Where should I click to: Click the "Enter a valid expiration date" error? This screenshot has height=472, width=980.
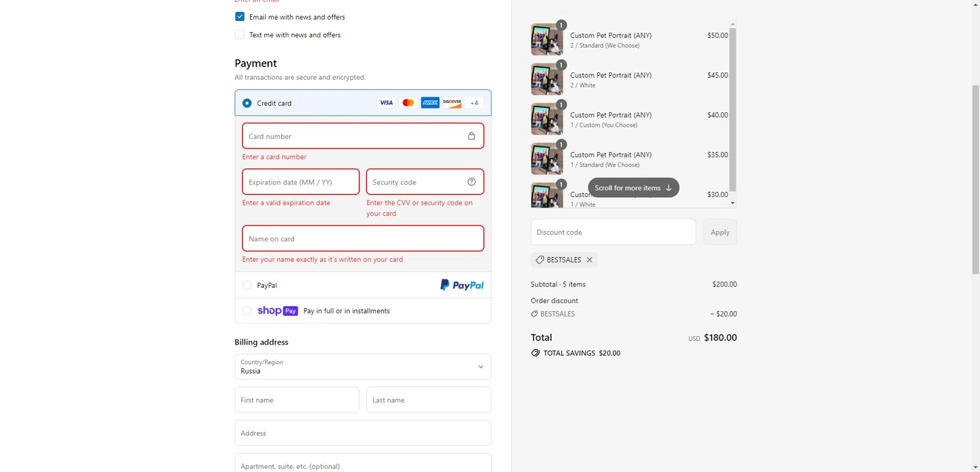coord(286,203)
